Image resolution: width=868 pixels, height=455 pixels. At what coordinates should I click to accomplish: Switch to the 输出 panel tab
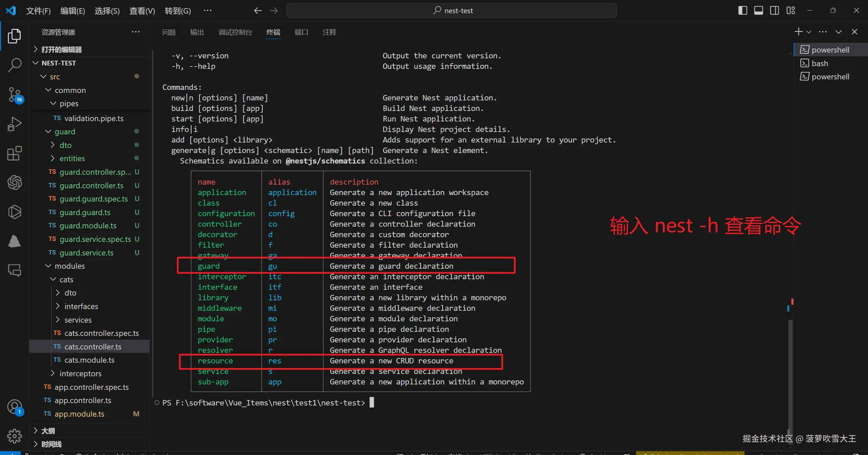click(x=197, y=32)
